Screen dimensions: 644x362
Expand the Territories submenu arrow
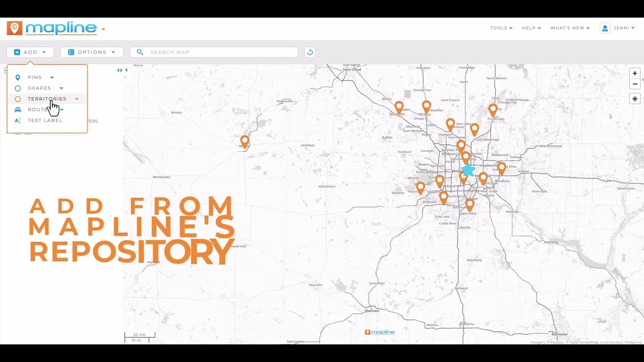coord(76,99)
